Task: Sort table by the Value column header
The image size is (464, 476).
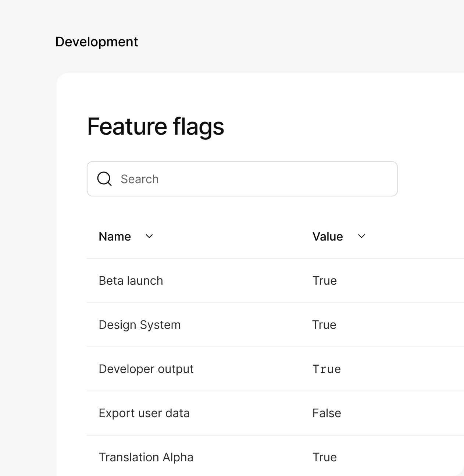Action: tap(327, 237)
